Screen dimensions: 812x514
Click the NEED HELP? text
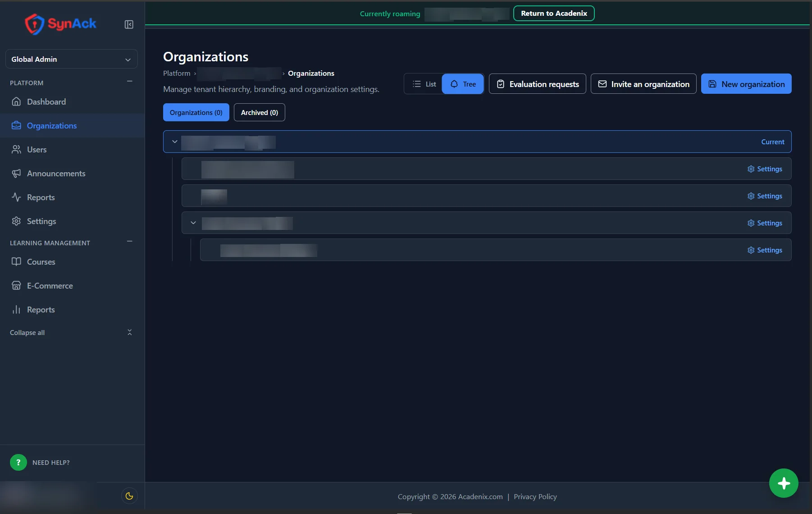(x=51, y=463)
